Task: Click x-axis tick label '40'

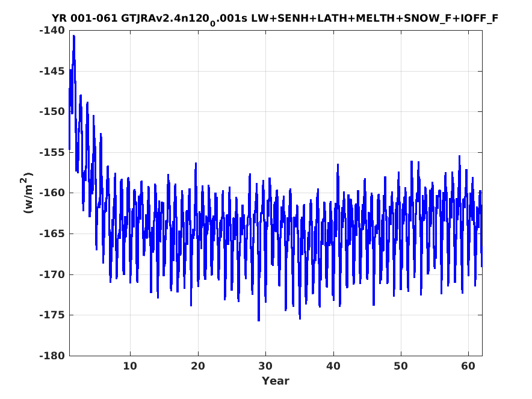Action: pyautogui.click(x=333, y=367)
